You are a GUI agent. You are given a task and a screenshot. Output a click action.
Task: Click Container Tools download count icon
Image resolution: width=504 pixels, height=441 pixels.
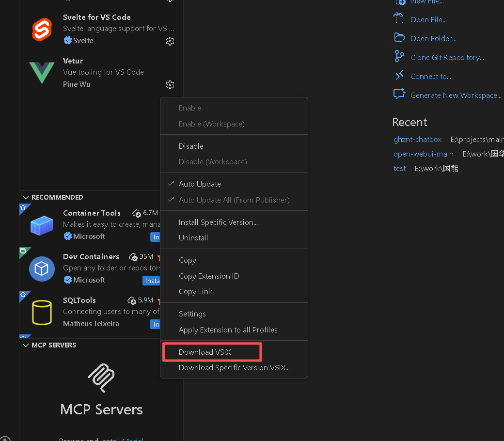pyautogui.click(x=136, y=213)
